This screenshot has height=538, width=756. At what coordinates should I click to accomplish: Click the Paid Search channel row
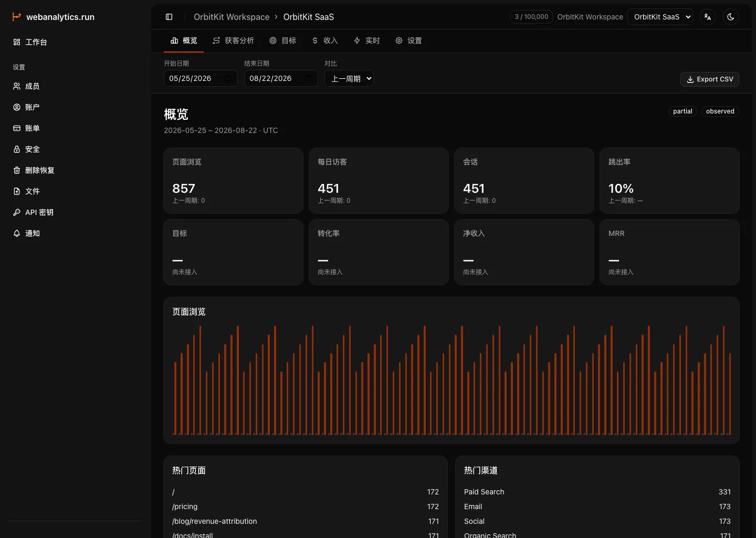[597, 492]
